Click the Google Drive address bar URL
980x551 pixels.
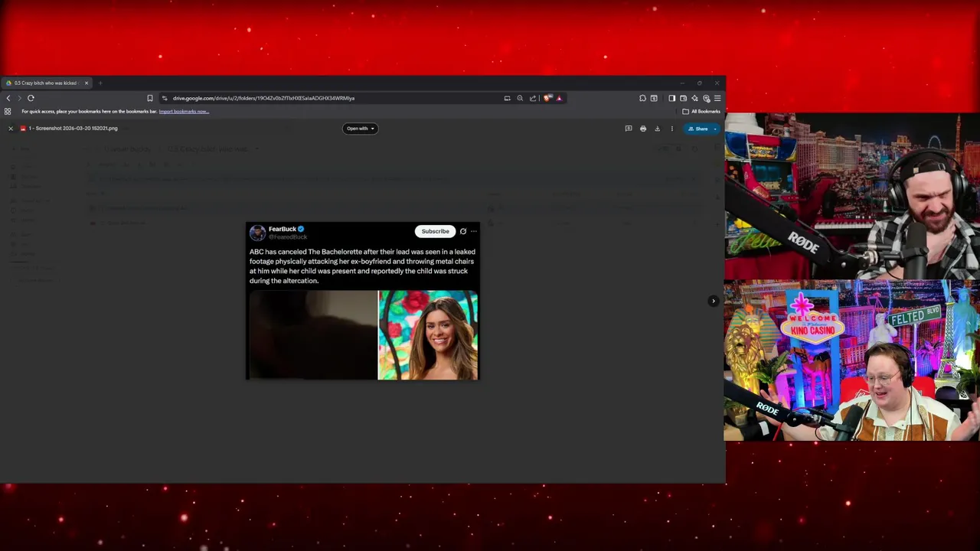click(x=263, y=98)
